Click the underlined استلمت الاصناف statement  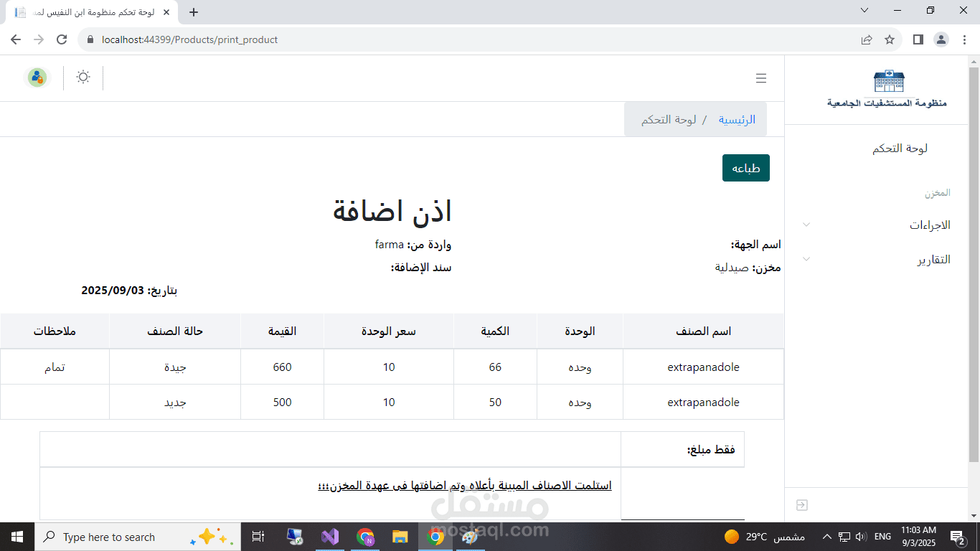[x=465, y=486]
